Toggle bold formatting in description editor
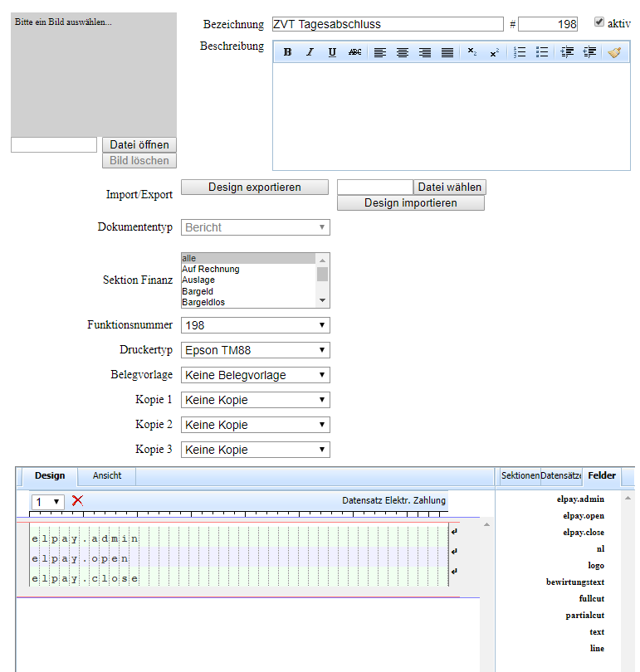The height and width of the screenshot is (672, 640). [x=287, y=52]
